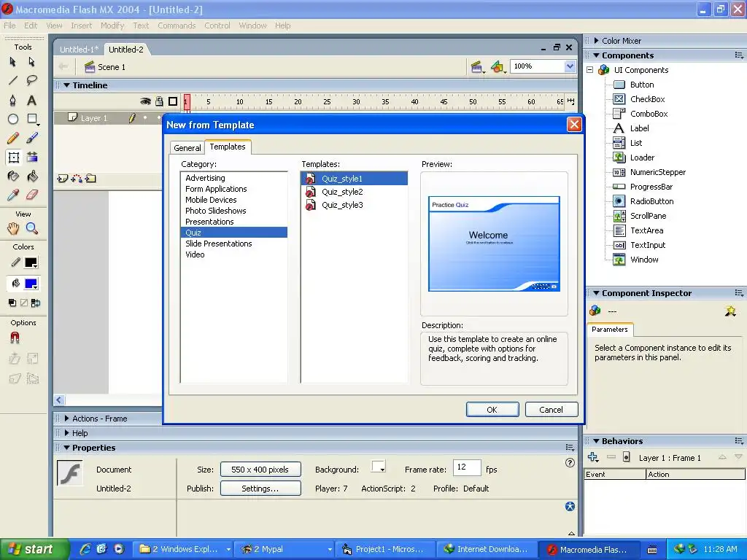Select the Arrow selection tool

13,62
